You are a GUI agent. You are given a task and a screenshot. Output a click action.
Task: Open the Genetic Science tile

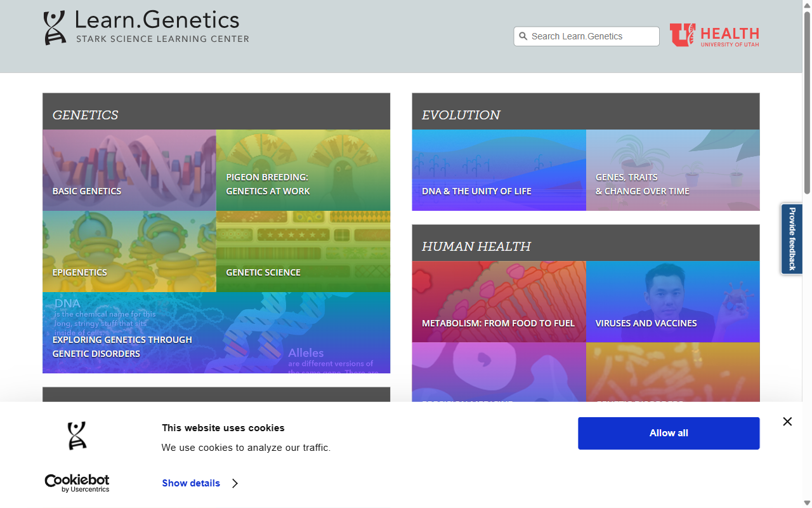coord(303,251)
